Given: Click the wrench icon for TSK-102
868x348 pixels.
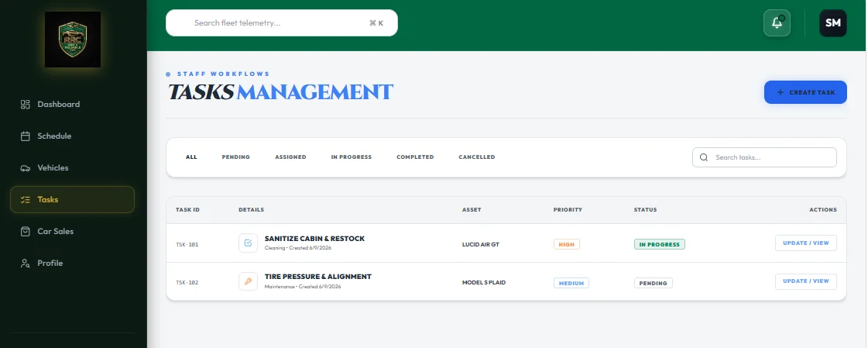Looking at the screenshot, I should (248, 281).
